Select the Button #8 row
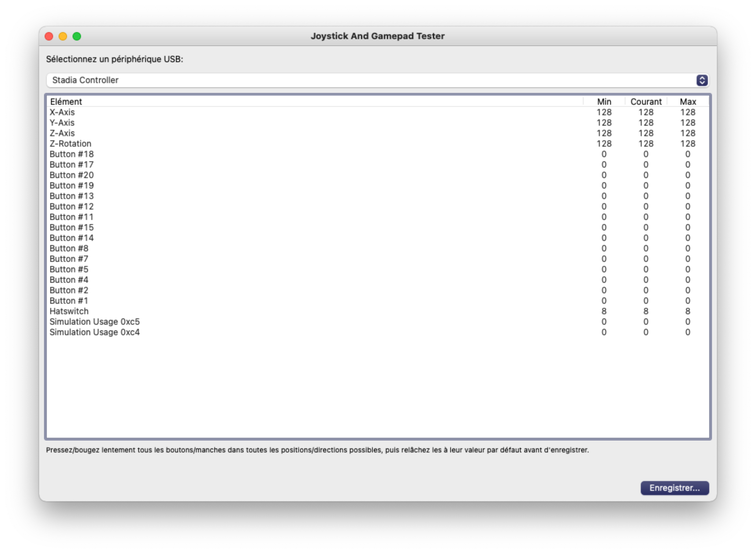 pos(378,248)
